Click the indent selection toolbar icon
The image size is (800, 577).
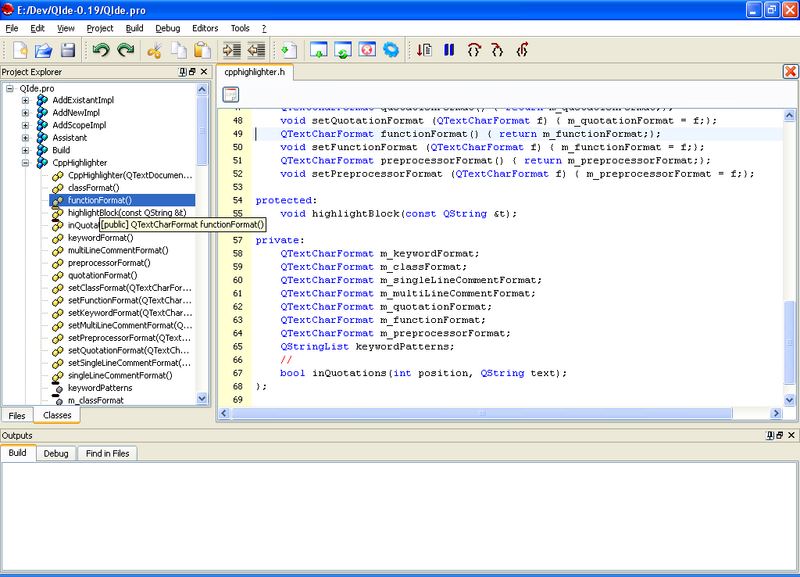point(232,50)
